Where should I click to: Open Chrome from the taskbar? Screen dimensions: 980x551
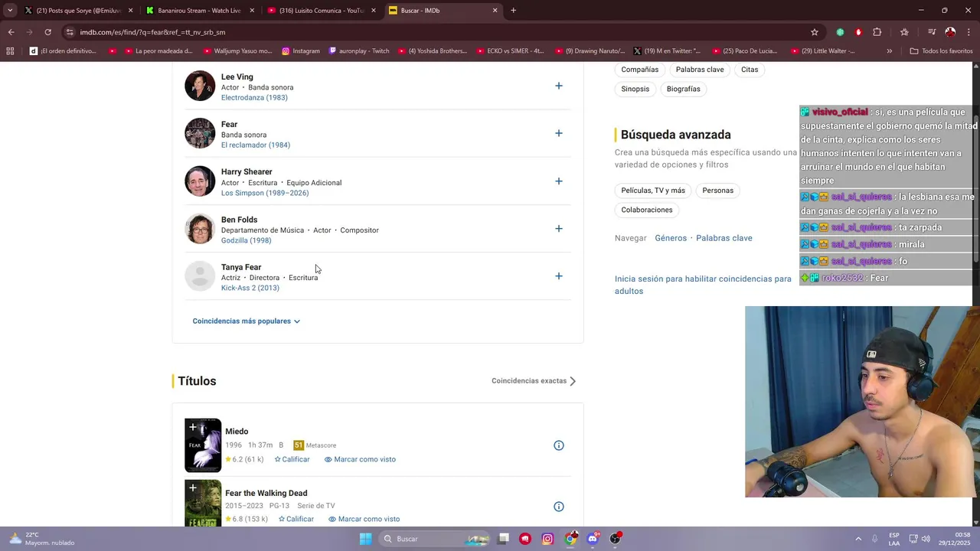tap(570, 539)
